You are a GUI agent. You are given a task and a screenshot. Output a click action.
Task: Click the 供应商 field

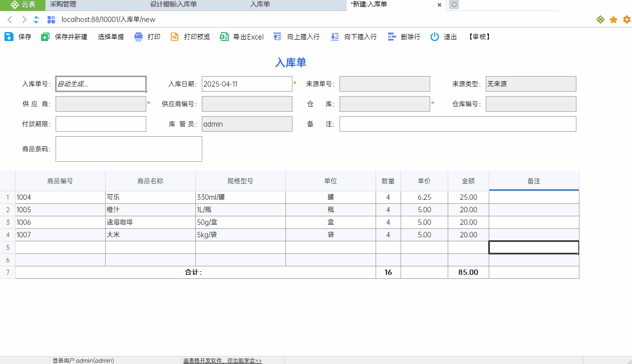click(x=101, y=104)
